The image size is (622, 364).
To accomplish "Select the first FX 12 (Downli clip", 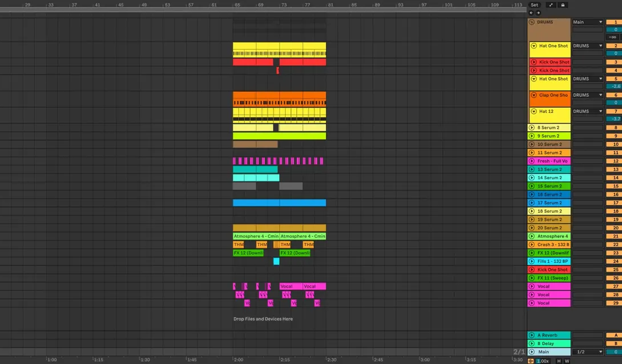I will [x=248, y=253].
